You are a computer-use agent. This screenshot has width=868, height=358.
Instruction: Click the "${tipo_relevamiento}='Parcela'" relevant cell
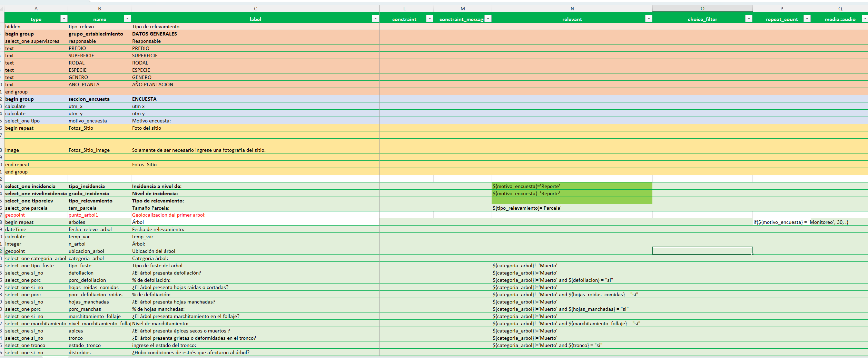572,208
